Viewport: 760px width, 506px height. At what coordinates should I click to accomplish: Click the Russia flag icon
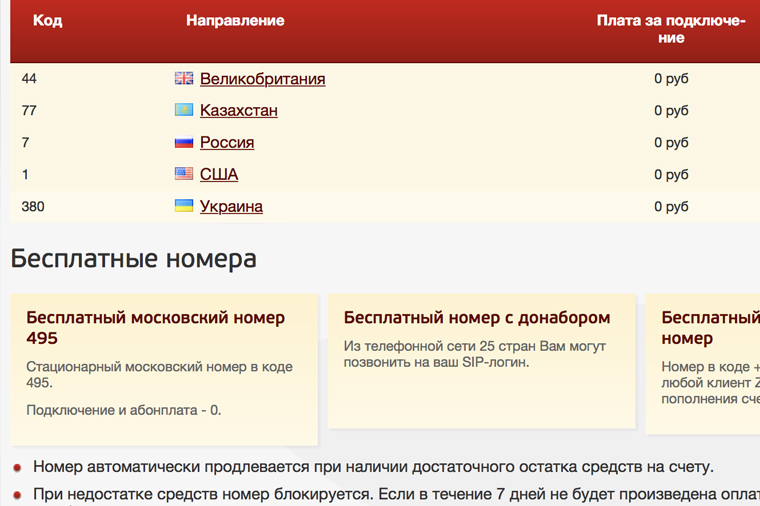(184, 142)
